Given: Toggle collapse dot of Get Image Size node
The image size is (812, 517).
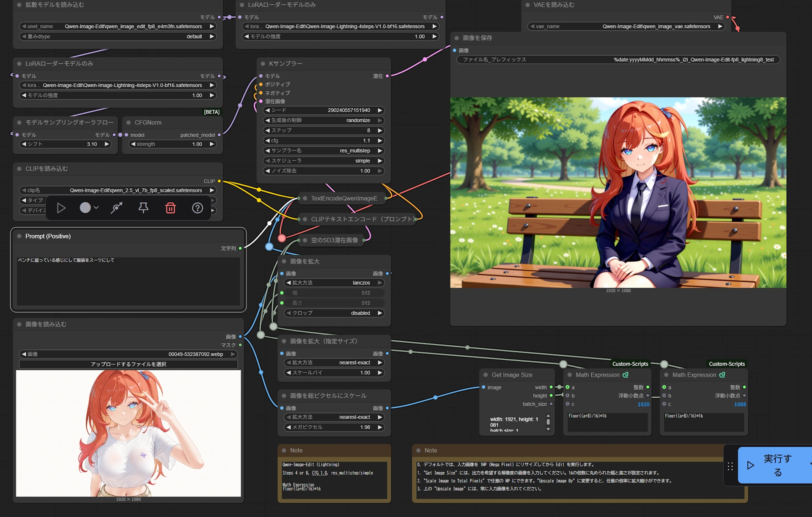Looking at the screenshot, I should pyautogui.click(x=486, y=375).
